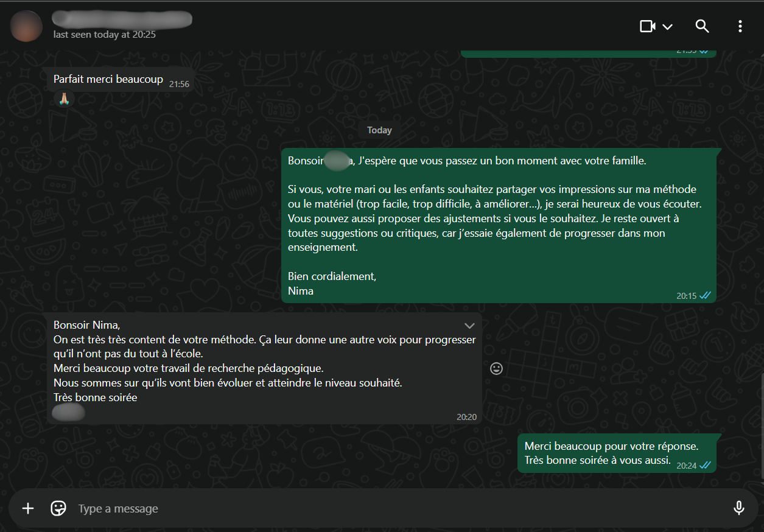Click read-receipt ticks on the 20:15 message

tap(705, 295)
